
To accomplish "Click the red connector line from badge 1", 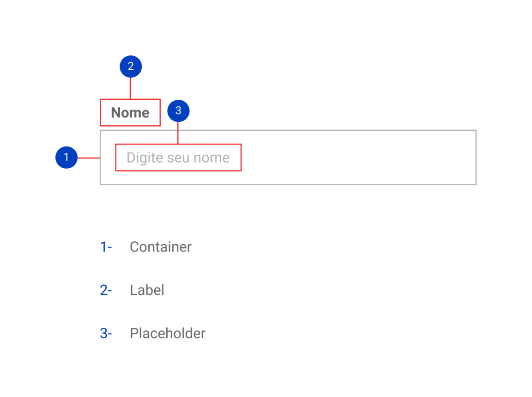I will pos(89,158).
